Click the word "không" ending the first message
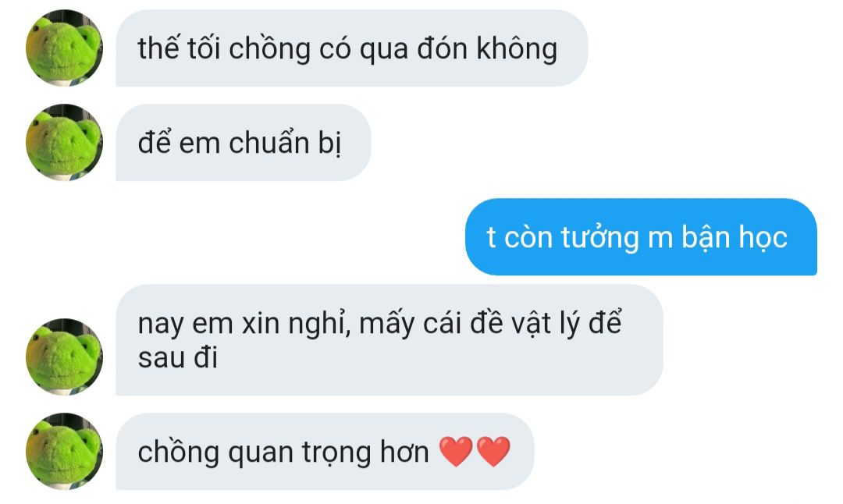The height and width of the screenshot is (504, 843). coord(517,49)
